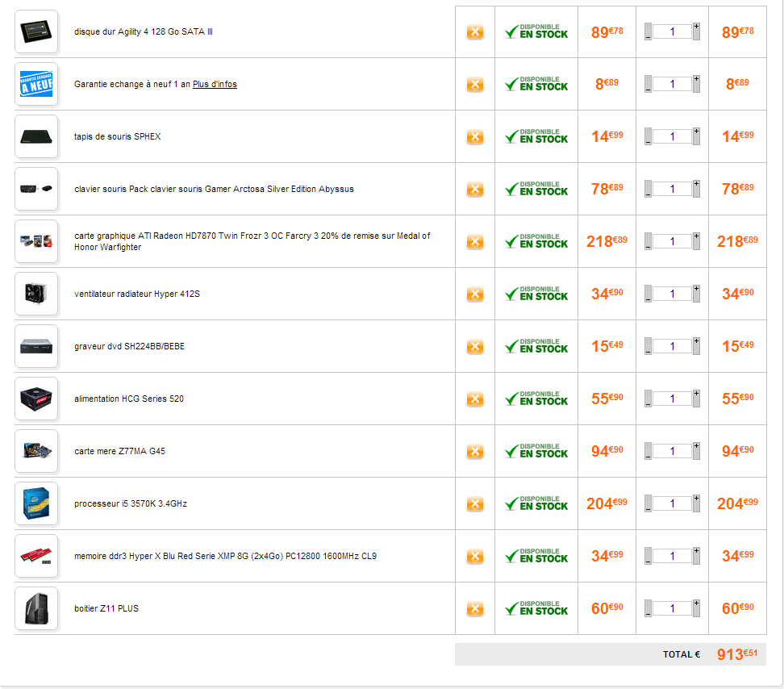Screen dimensions: 784x689
Task: Increase quantity of memoire ddr3 Hyper X
Action: (696, 556)
